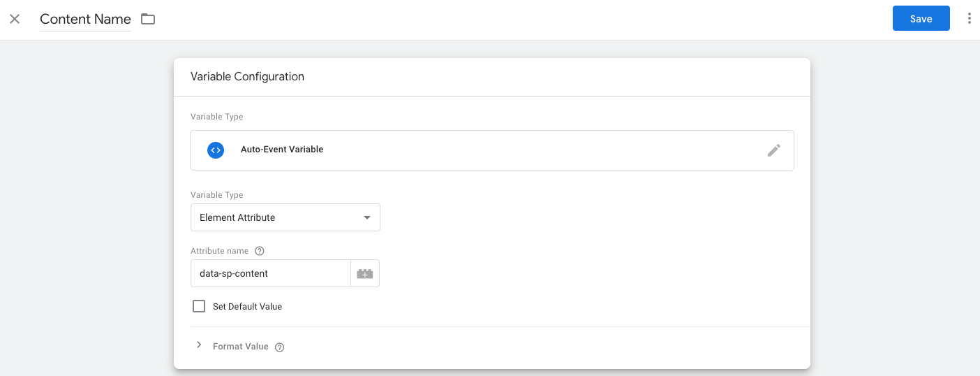
Task: Click the insert variable brick icon
Action: [365, 274]
